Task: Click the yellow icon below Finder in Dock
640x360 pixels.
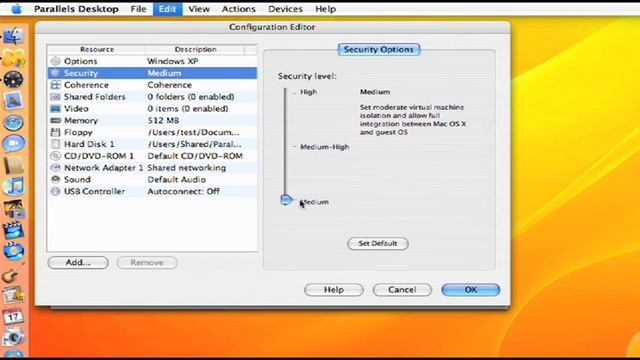Action: [13, 58]
